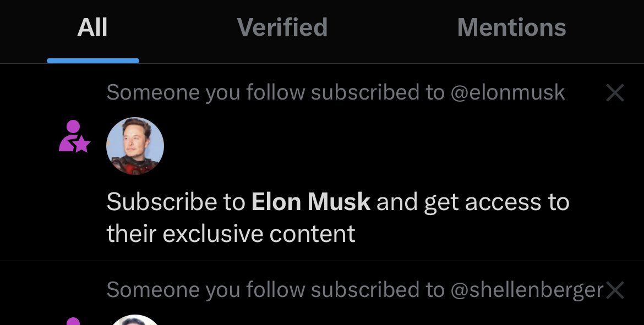Open the Mentions tab
Screen dimensions: 644x325
[x=511, y=27]
